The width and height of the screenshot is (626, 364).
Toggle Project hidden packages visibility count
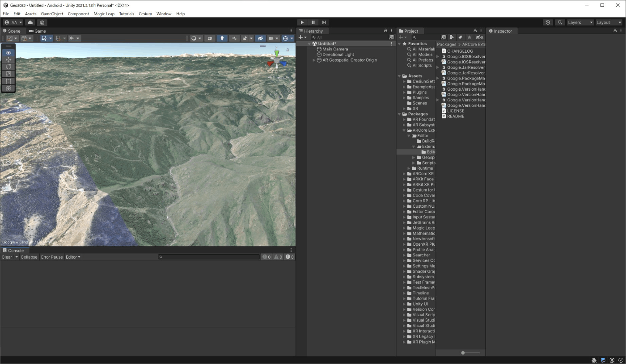(479, 38)
